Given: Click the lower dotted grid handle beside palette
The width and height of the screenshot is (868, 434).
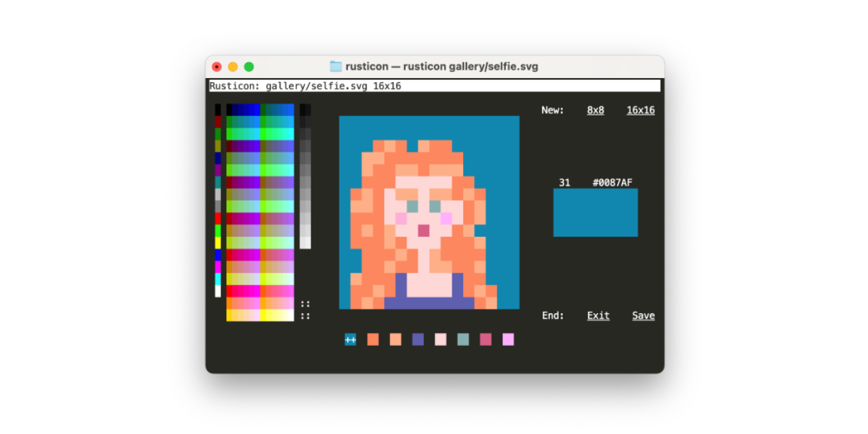Looking at the screenshot, I should coord(304,315).
